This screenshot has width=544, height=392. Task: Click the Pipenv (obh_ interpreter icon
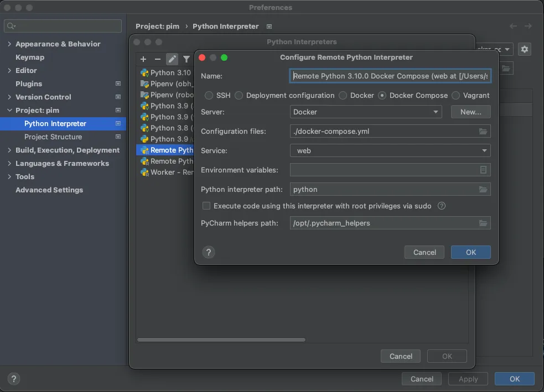click(144, 84)
